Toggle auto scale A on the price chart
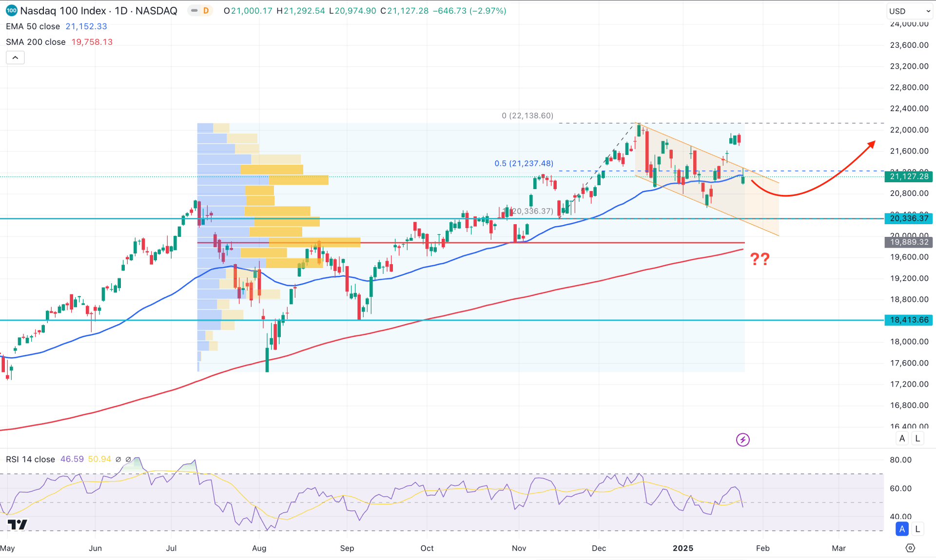 pyautogui.click(x=902, y=438)
